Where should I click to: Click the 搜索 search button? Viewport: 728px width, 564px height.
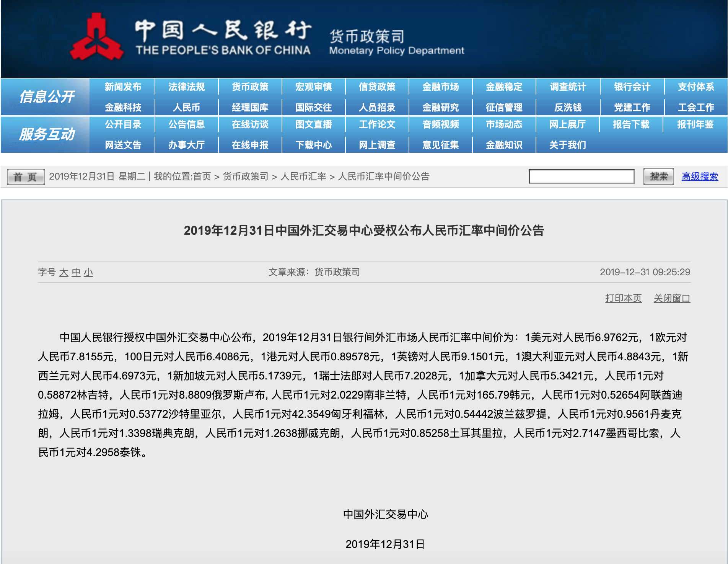tap(658, 177)
